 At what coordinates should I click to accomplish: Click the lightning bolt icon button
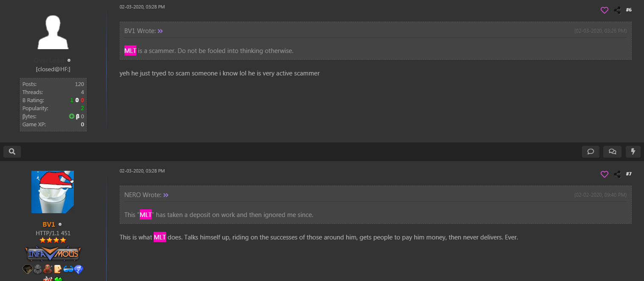click(x=633, y=151)
